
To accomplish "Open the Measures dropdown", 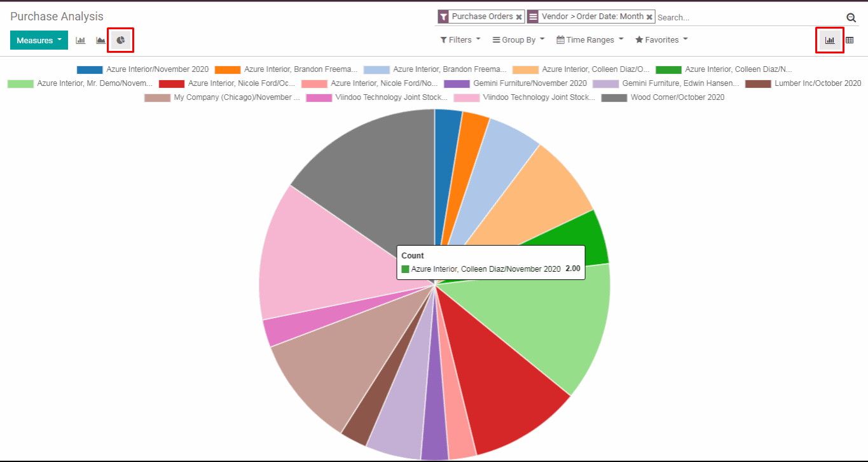I will [39, 40].
